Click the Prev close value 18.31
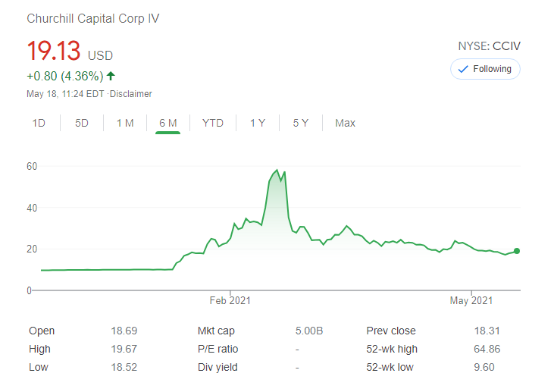Viewport: 554px width, 392px height. (x=487, y=331)
